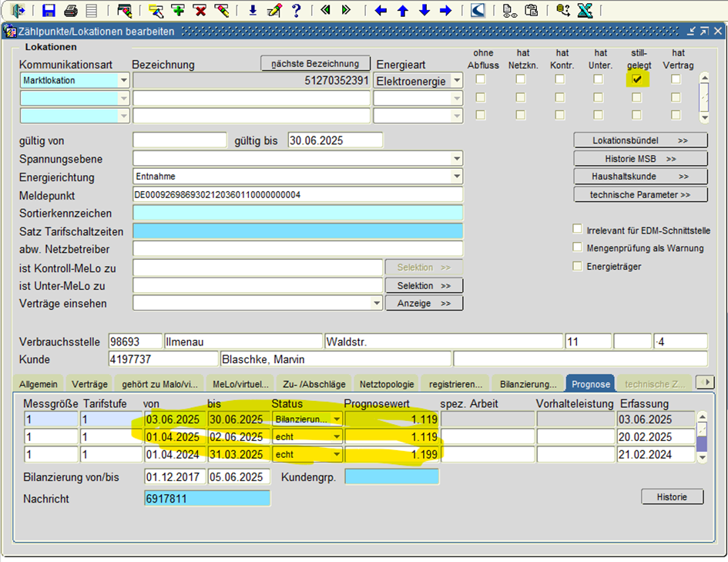Click the printer icon in toolbar

click(x=71, y=10)
